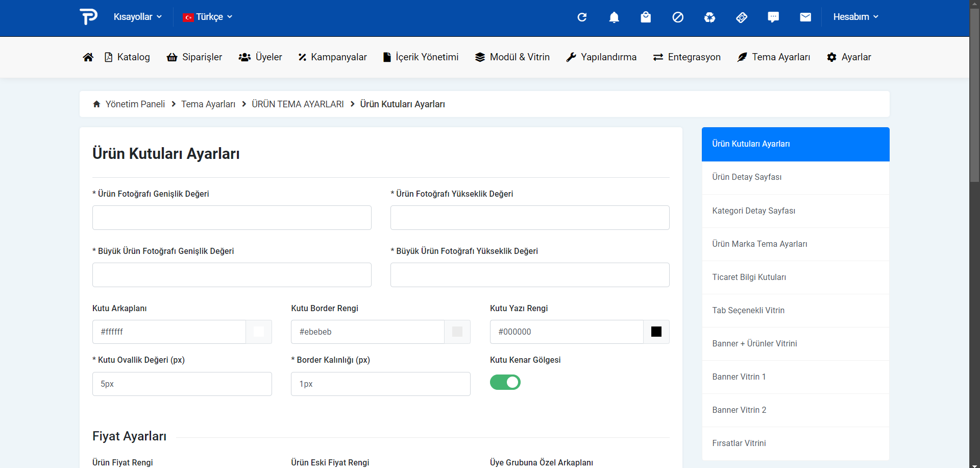Expand the Kısayollar dropdown
980x468 pixels.
point(137,17)
